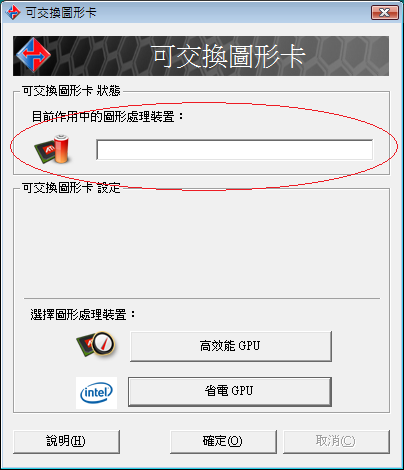Confirm with the 確定(O) button
This screenshot has height=470, width=404.
pos(223,442)
